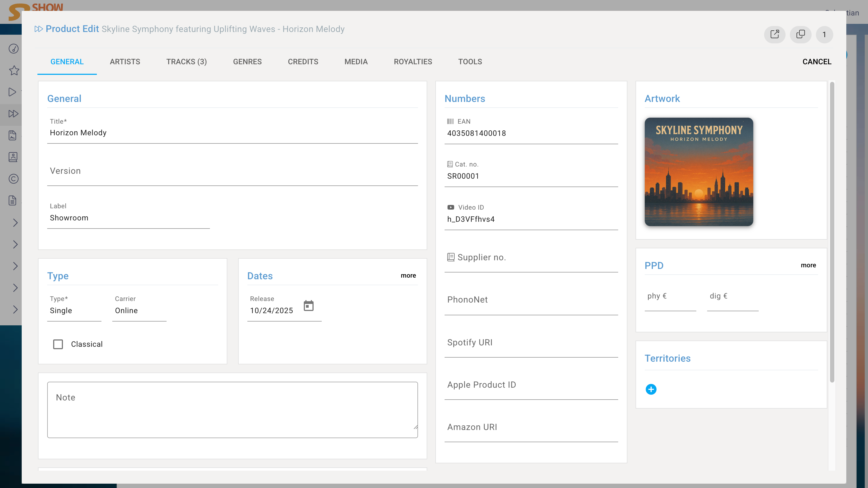The height and width of the screenshot is (488, 868).
Task: Add a territory with the plus icon
Action: tap(651, 389)
